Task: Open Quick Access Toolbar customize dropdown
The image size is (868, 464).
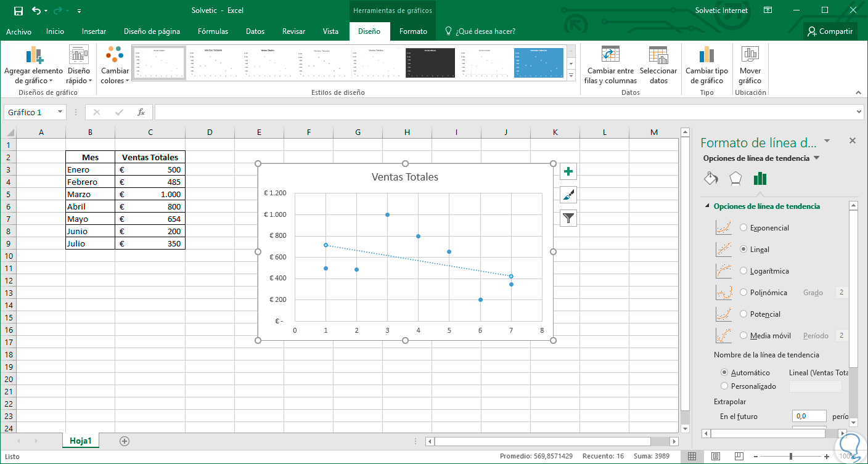Action: coord(80,11)
